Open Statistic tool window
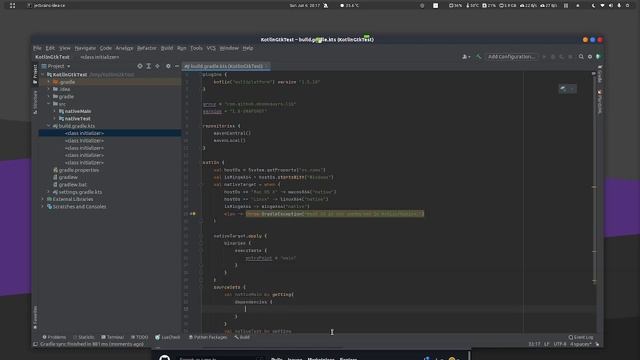The height and width of the screenshot is (360, 640). 84,337
